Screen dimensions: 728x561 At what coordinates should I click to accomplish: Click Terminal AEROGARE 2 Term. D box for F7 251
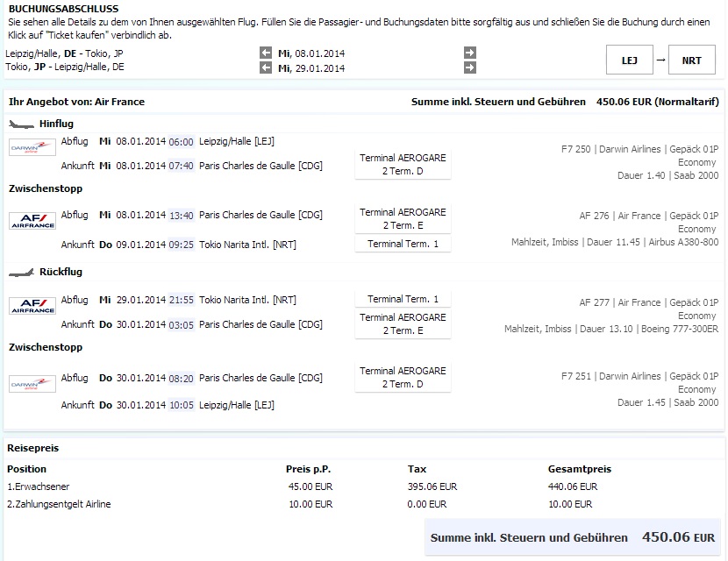[x=403, y=377]
